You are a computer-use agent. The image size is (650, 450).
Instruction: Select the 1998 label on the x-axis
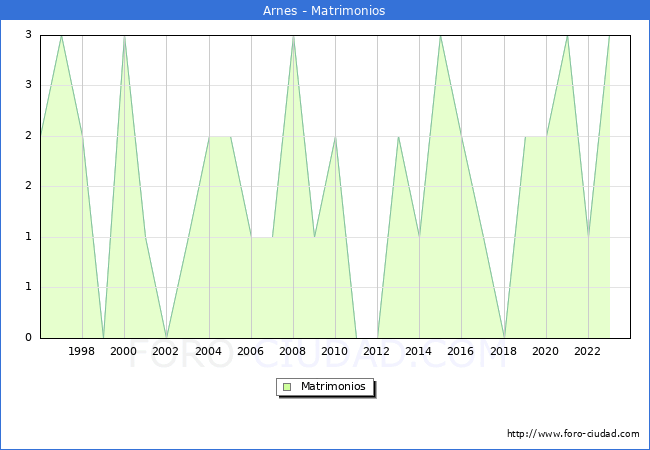coord(82,351)
